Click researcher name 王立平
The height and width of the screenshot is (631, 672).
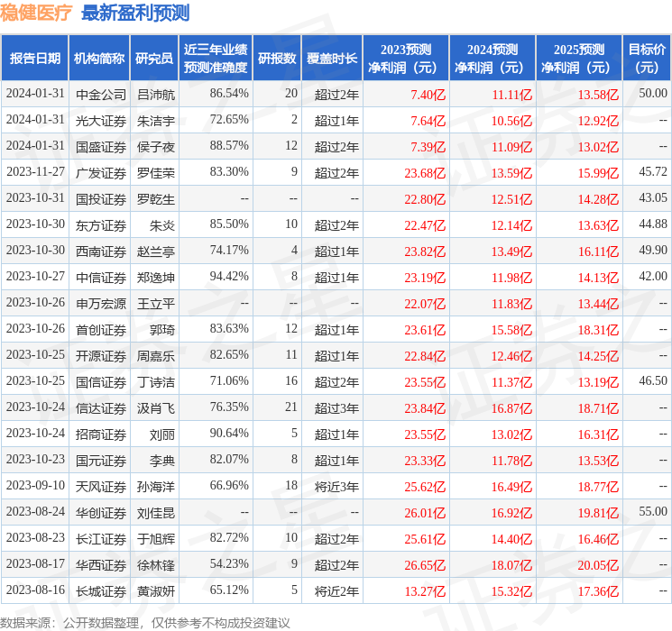(x=156, y=303)
